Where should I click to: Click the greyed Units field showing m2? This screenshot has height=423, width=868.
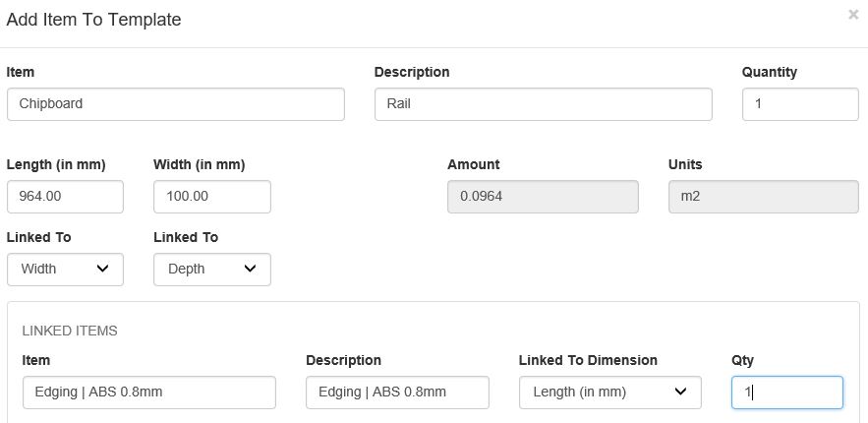point(763,197)
